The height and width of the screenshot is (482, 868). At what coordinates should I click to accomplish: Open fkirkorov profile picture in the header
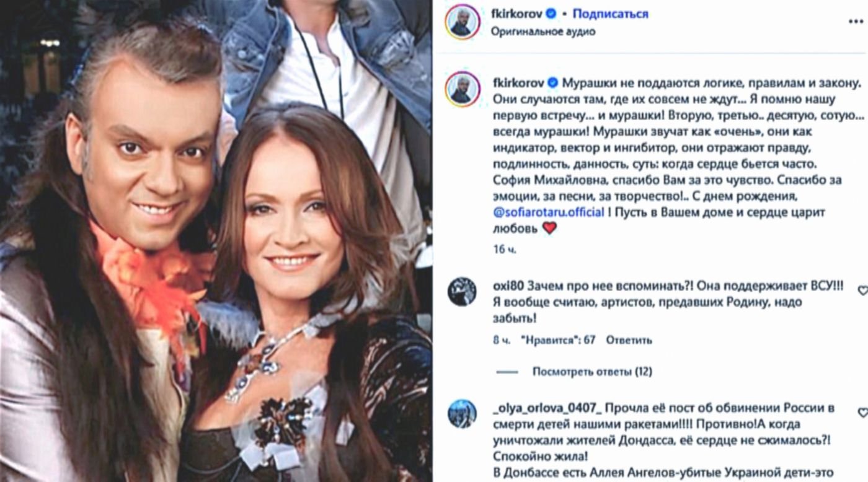(x=461, y=22)
